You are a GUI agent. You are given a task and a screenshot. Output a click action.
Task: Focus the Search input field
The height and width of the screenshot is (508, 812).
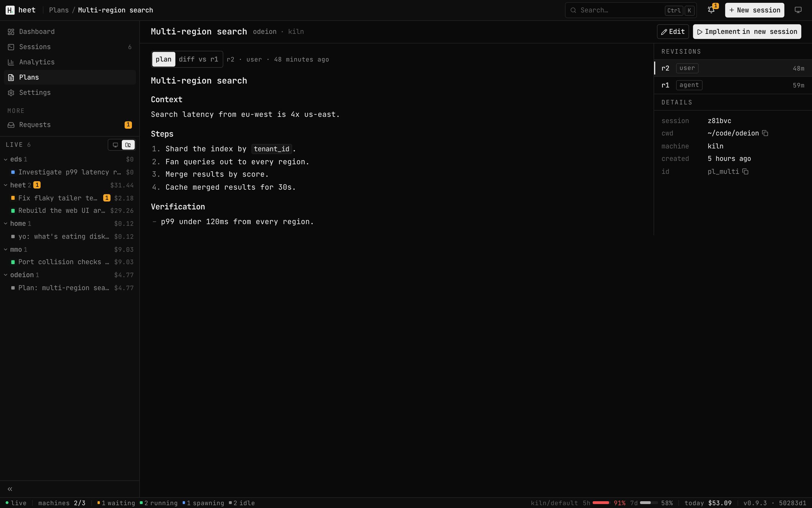(x=631, y=10)
